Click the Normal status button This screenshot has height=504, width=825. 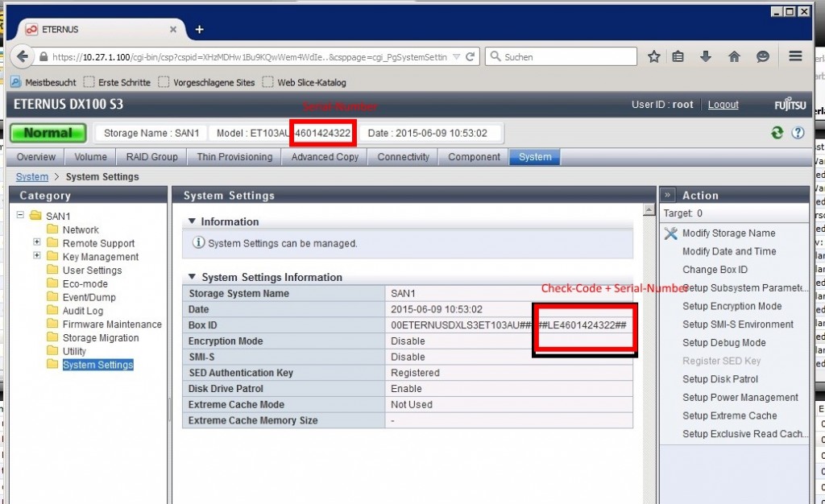[x=48, y=133]
